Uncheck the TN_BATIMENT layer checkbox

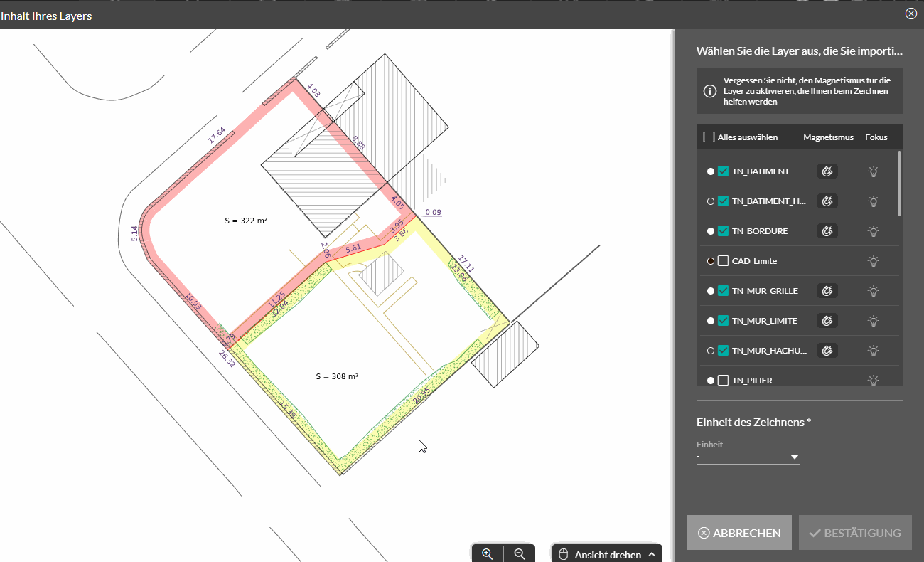723,171
